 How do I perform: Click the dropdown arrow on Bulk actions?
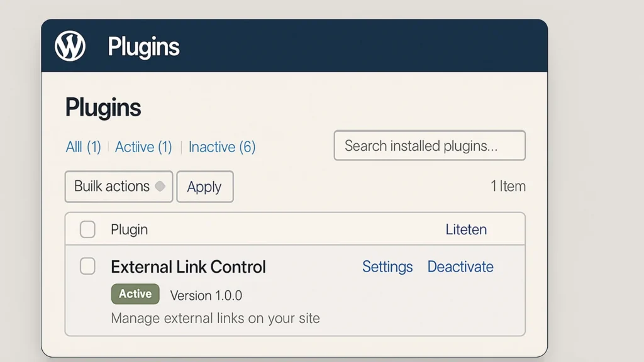pos(160,187)
